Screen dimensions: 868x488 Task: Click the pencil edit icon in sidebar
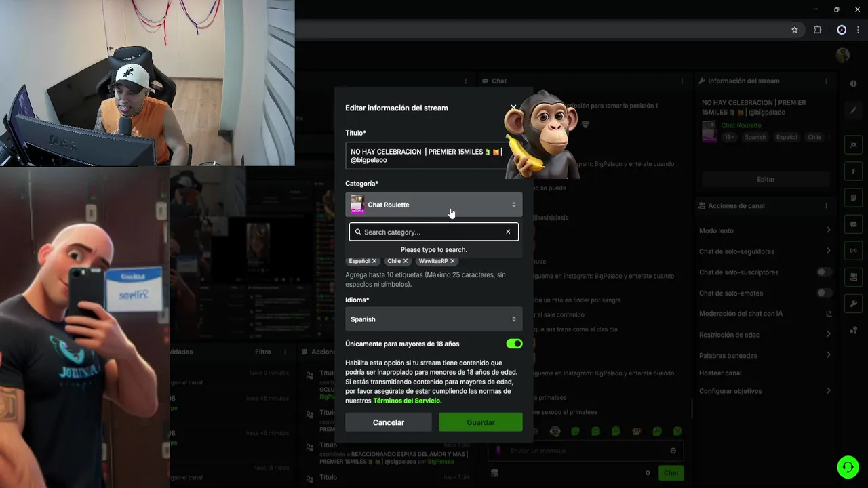tap(853, 110)
